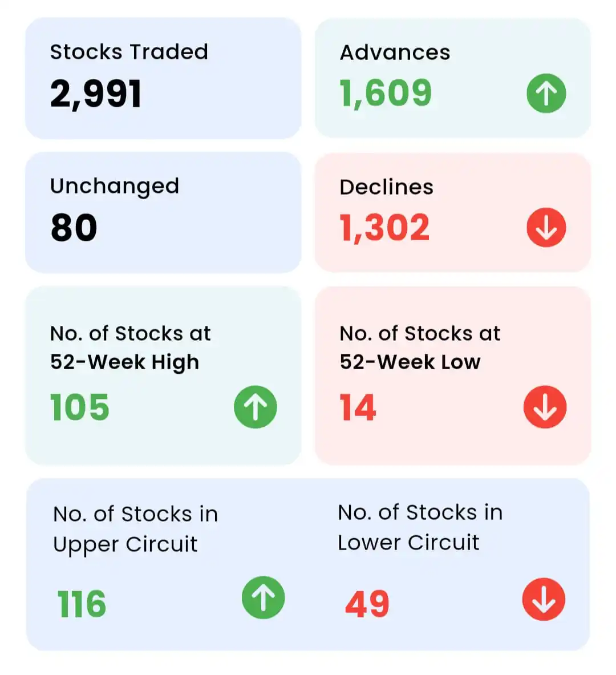Click the 'No. of Stocks at 52-Week High' heading

click(x=131, y=348)
